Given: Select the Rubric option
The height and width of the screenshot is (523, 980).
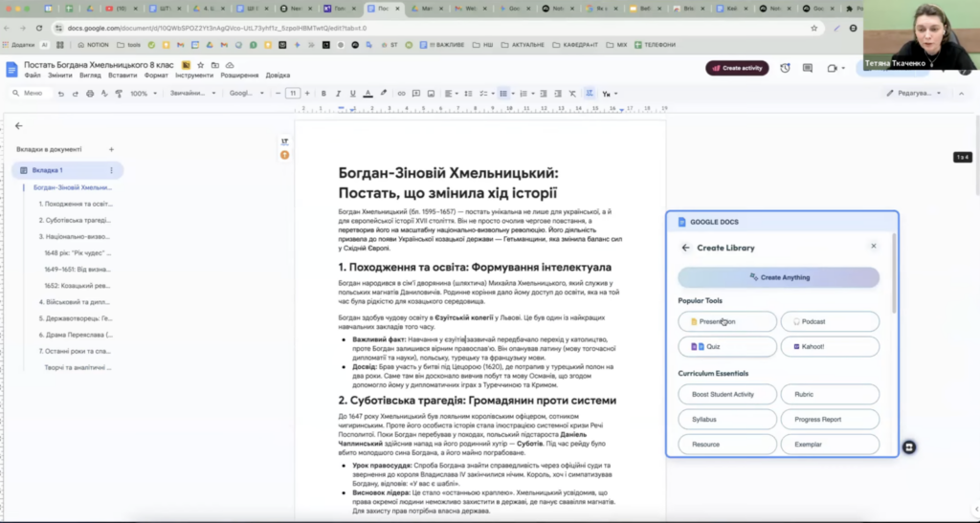Looking at the screenshot, I should click(x=830, y=395).
